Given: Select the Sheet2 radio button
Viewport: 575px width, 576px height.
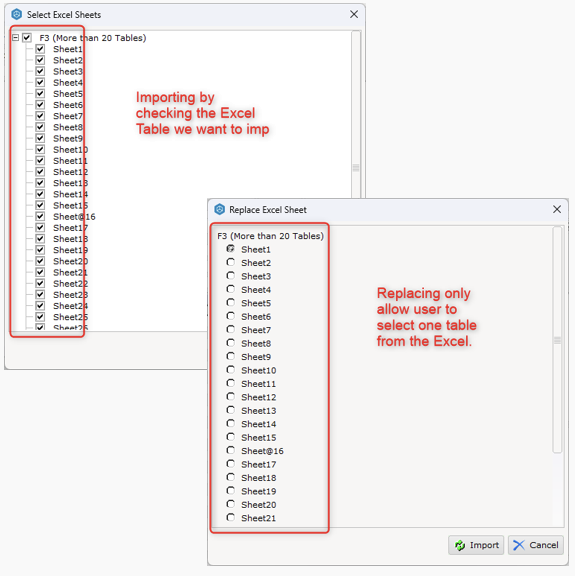Looking at the screenshot, I should click(230, 262).
